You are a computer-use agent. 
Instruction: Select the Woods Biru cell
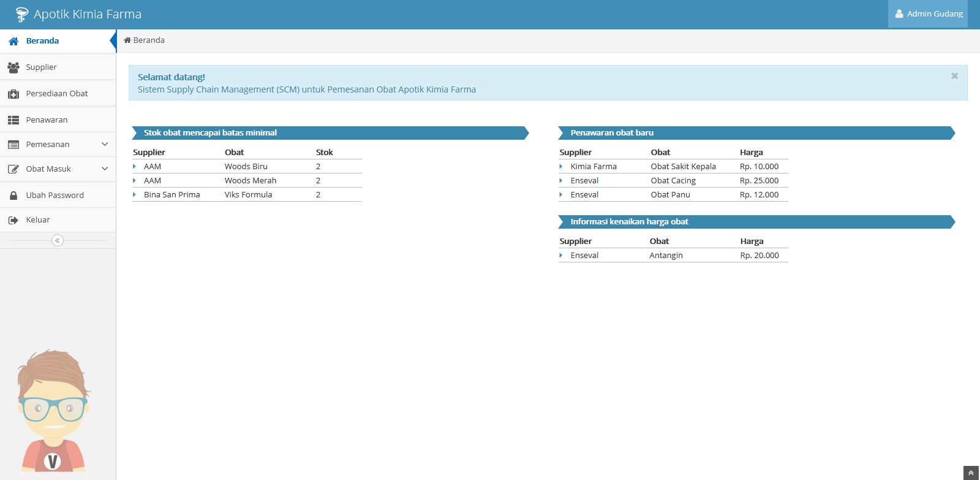[246, 166]
